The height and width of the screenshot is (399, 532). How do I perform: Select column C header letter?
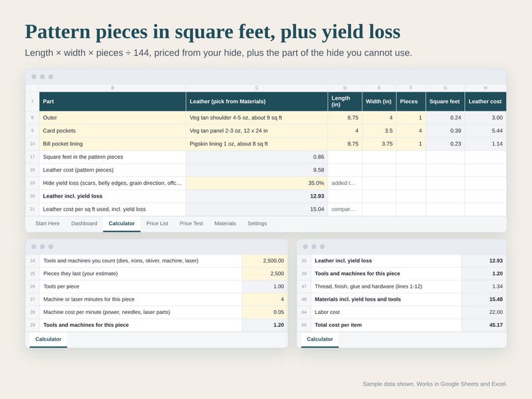click(x=257, y=88)
